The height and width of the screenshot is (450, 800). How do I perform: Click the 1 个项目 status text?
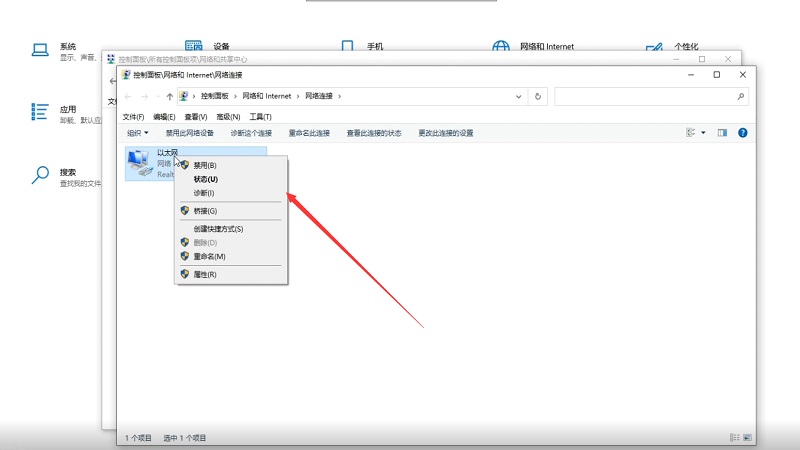[138, 438]
